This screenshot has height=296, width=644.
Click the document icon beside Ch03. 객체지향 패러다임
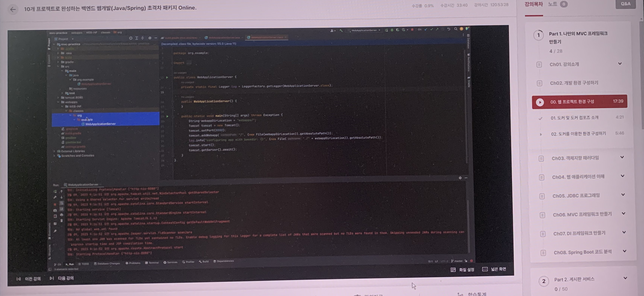point(541,159)
